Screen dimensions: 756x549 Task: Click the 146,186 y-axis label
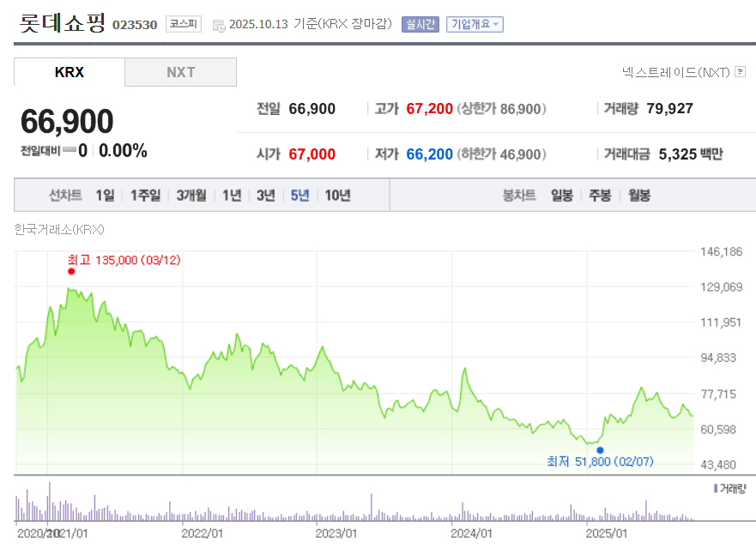point(722,251)
